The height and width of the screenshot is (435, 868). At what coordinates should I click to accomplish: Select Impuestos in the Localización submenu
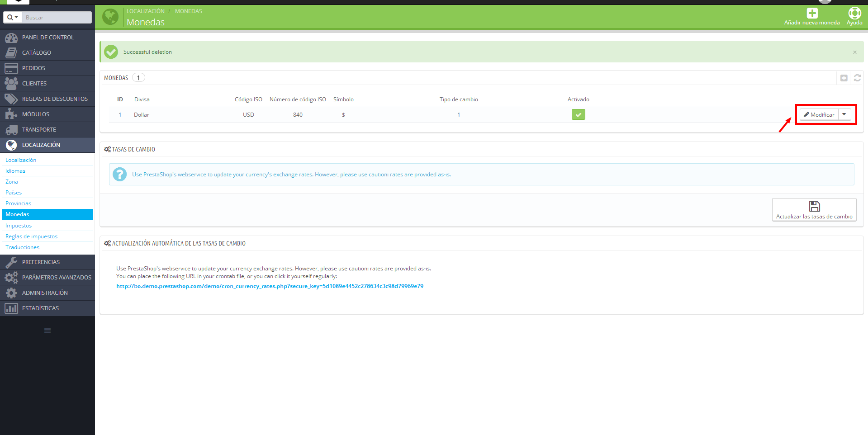18,225
